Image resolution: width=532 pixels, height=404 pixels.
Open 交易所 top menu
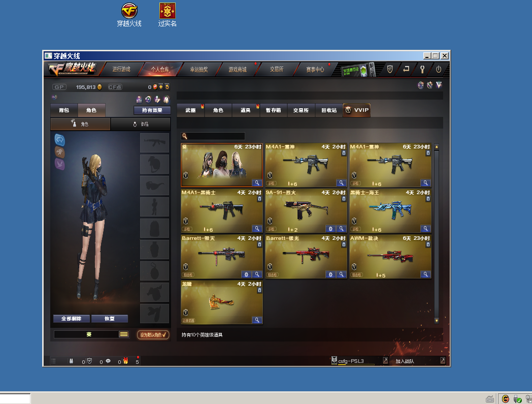click(x=277, y=69)
